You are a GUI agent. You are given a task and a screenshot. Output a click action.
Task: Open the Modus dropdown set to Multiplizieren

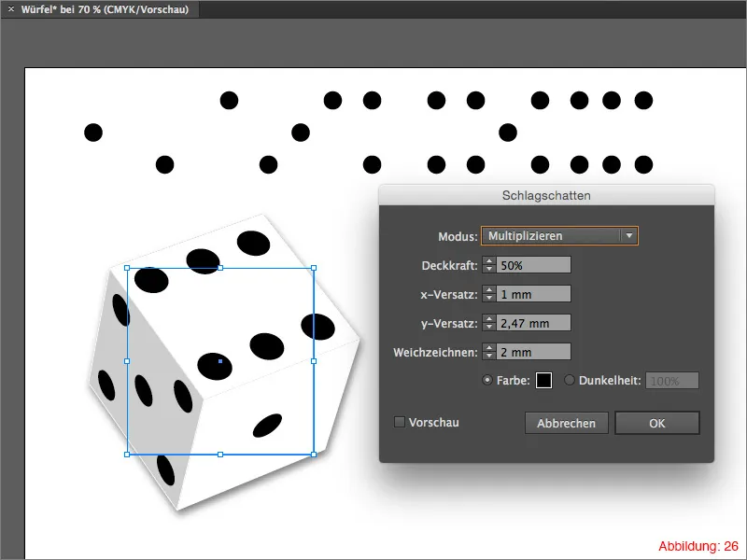coord(559,236)
